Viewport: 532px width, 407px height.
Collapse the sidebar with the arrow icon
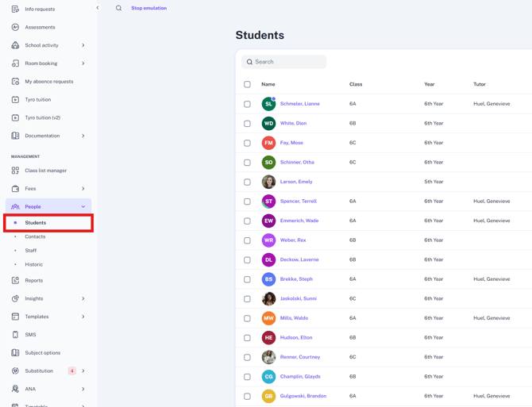point(98,7)
